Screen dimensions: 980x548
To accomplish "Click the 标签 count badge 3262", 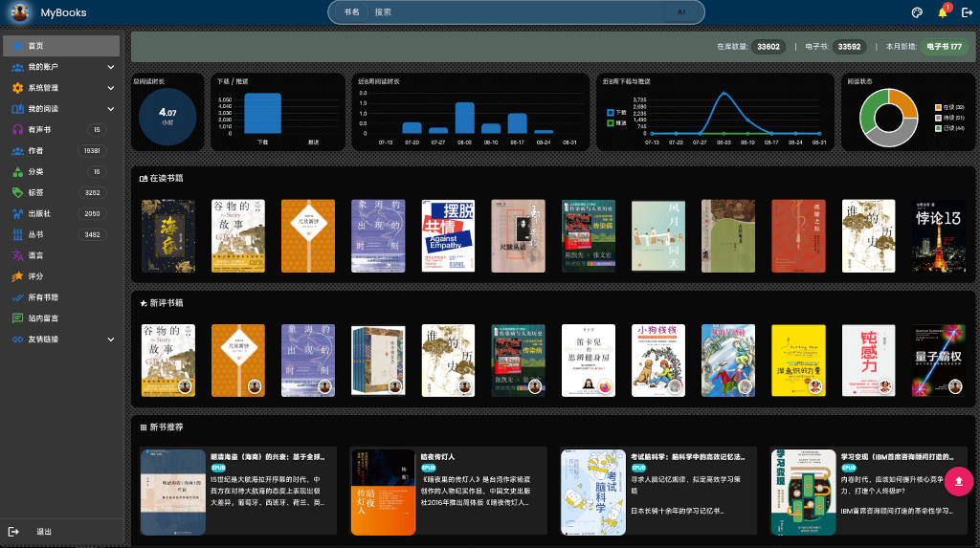I will click(93, 192).
